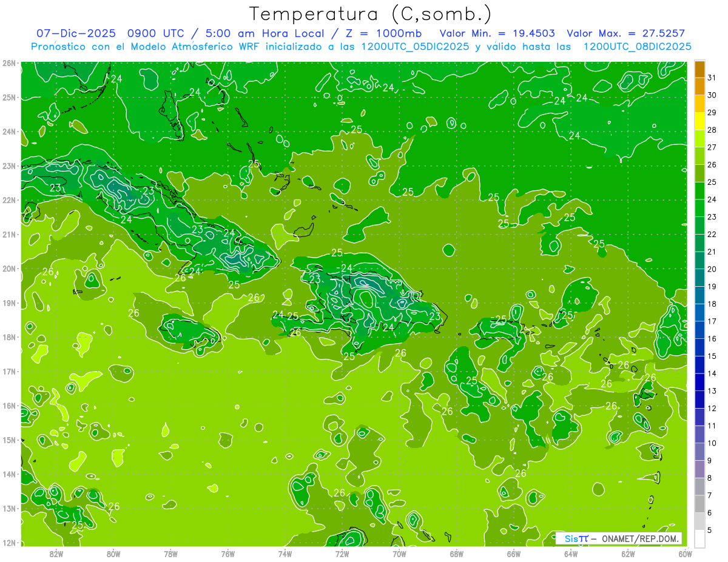Image resolution: width=728 pixels, height=562 pixels.
Task: Click the color scale label 20
Action: [712, 269]
